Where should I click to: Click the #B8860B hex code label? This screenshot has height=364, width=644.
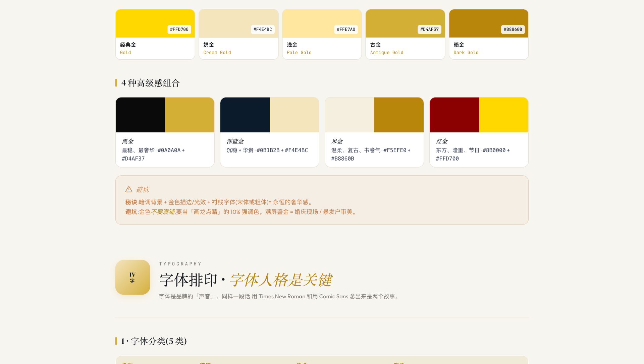(x=513, y=29)
